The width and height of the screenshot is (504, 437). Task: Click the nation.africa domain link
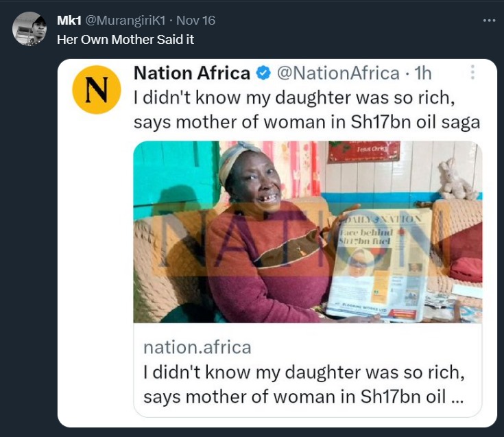click(197, 348)
